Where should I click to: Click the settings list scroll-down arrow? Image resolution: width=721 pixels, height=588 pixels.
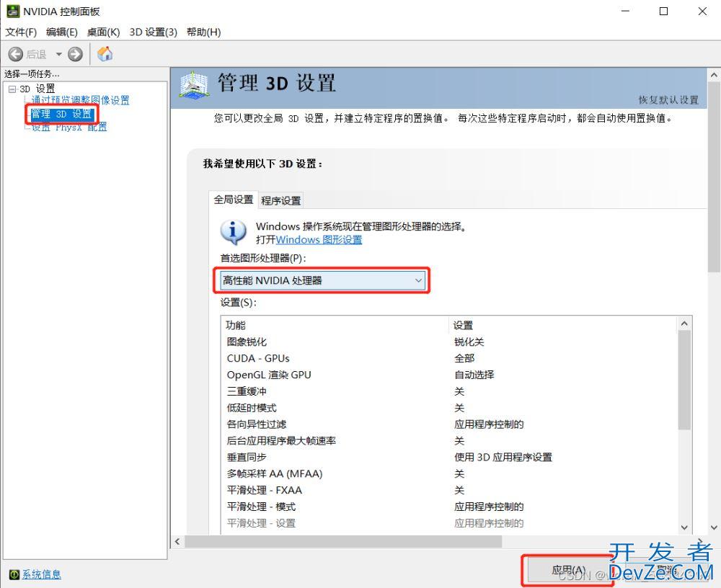point(684,527)
